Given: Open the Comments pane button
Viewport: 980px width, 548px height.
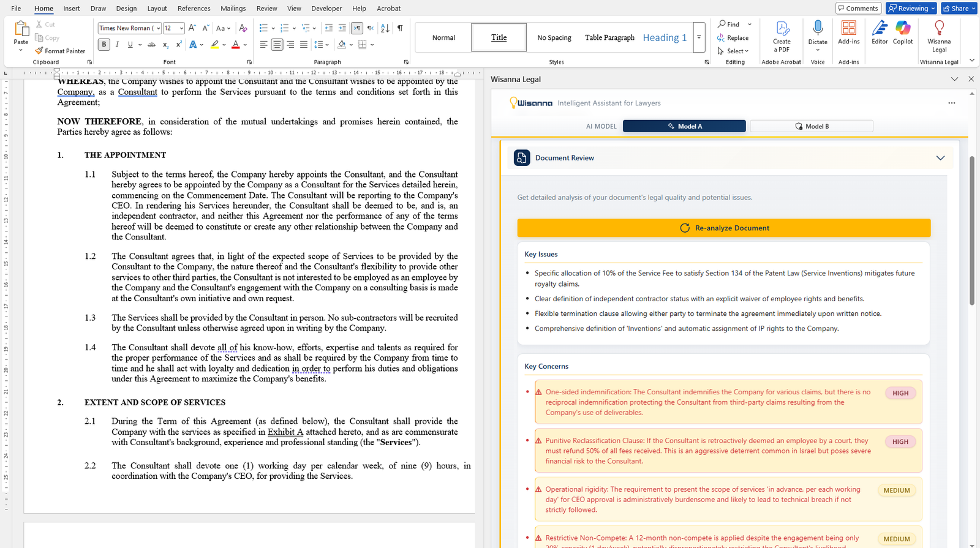Looking at the screenshot, I should [x=858, y=9].
